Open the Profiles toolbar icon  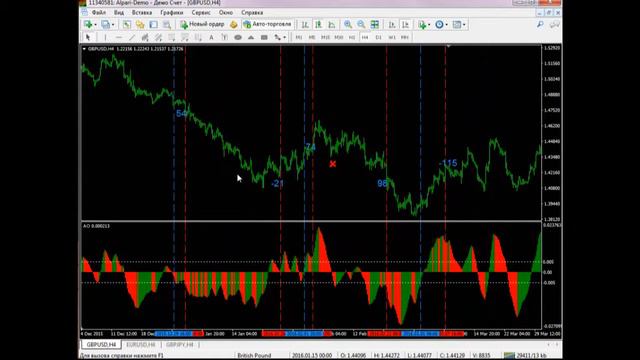coord(105,24)
